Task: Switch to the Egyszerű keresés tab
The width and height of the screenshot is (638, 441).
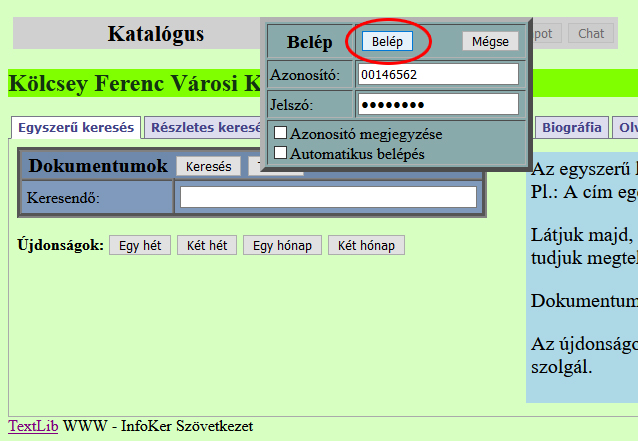Action: 76,127
